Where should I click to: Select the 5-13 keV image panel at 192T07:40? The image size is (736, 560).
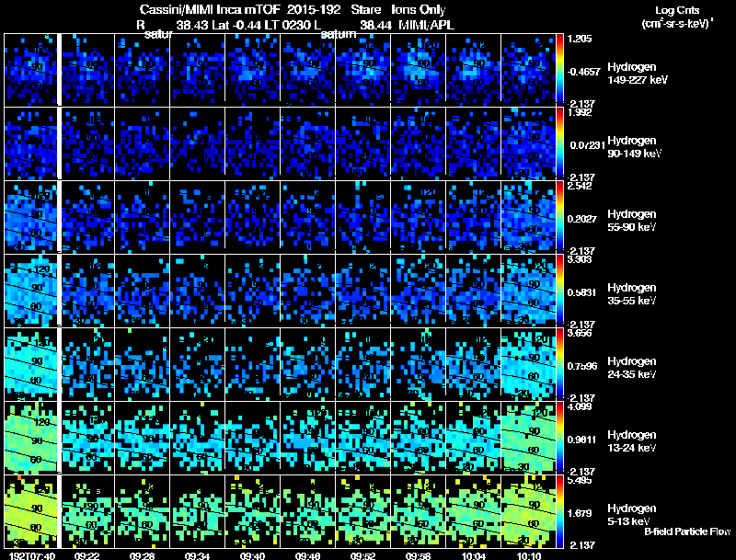30,511
